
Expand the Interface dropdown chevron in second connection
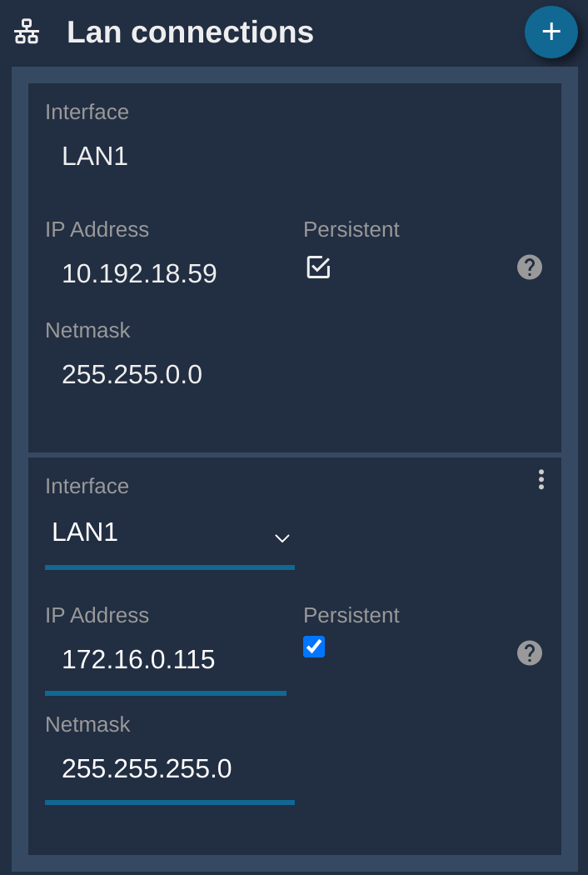click(282, 538)
